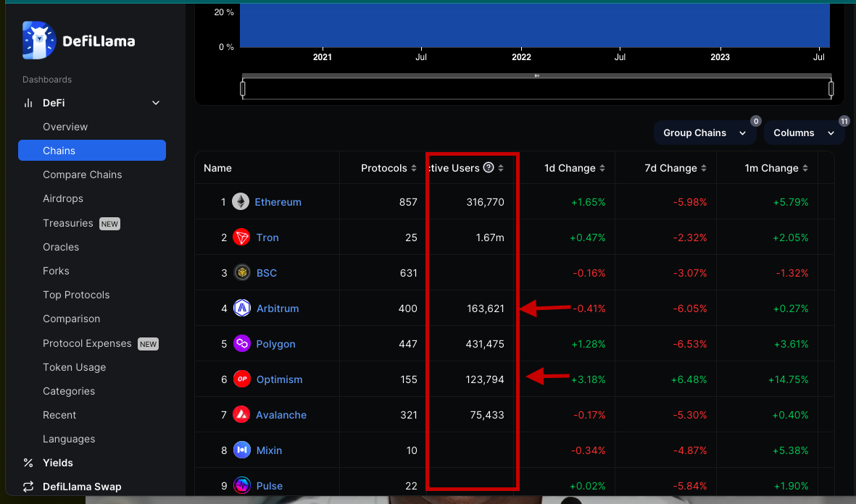Click Polygon active users 431,475

pos(485,344)
